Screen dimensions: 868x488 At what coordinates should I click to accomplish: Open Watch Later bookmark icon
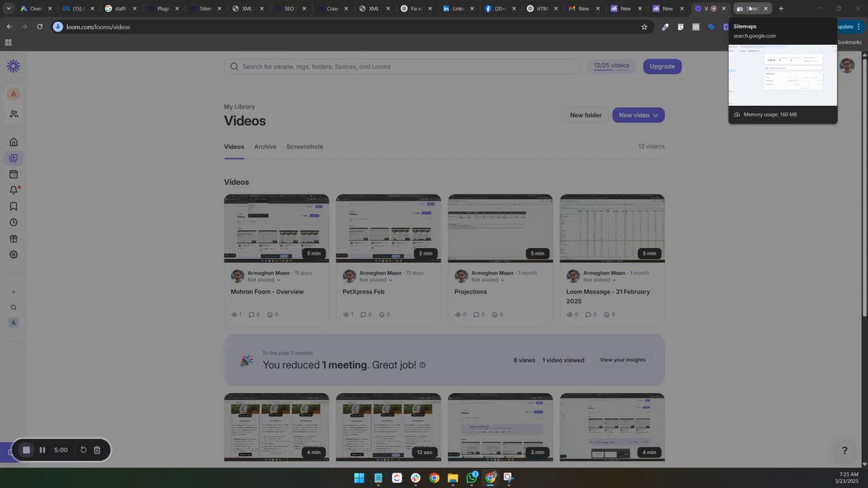[13, 207]
